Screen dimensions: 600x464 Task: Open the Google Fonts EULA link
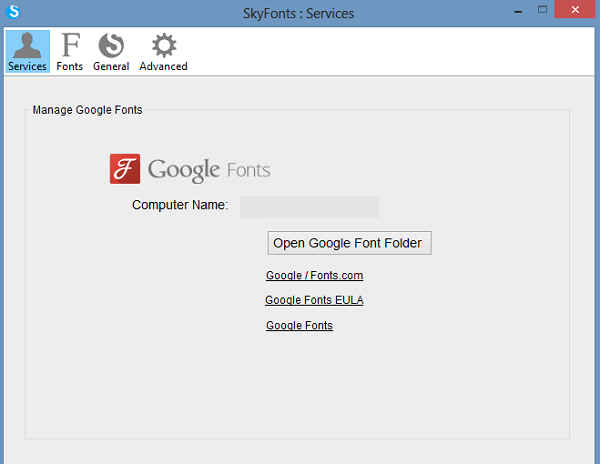314,300
